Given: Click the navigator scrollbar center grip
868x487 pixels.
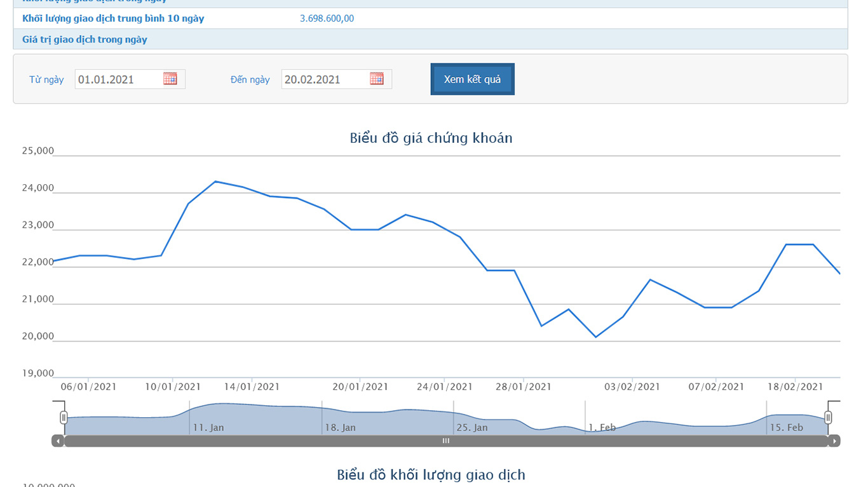Looking at the screenshot, I should click(x=446, y=441).
